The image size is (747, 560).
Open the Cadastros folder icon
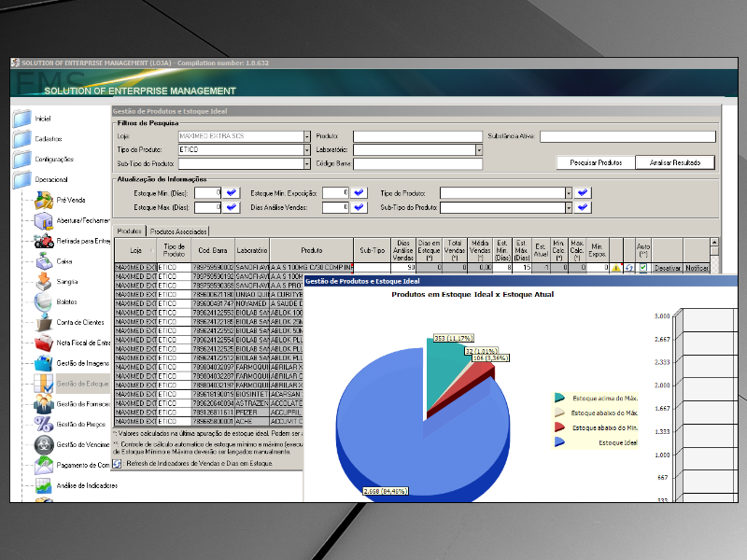pos(21,139)
